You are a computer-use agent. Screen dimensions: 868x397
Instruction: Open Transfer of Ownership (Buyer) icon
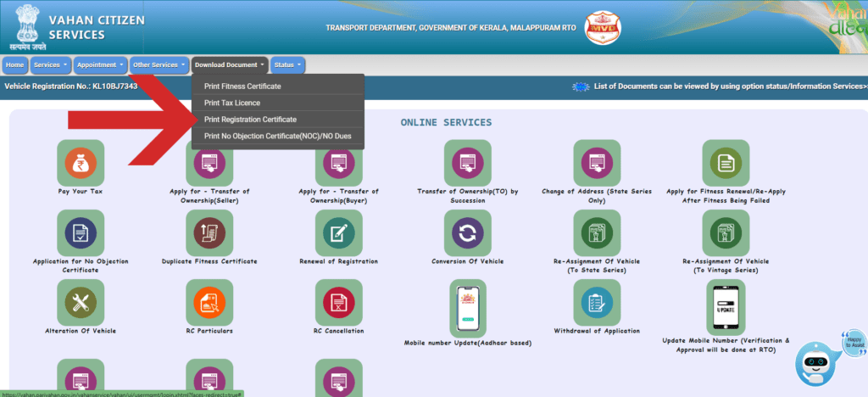[x=338, y=163]
